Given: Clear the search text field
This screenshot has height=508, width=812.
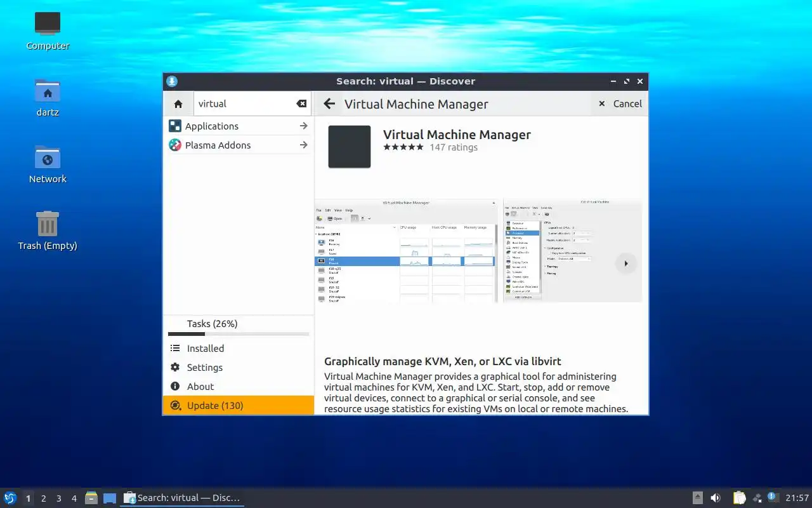Looking at the screenshot, I should [301, 104].
